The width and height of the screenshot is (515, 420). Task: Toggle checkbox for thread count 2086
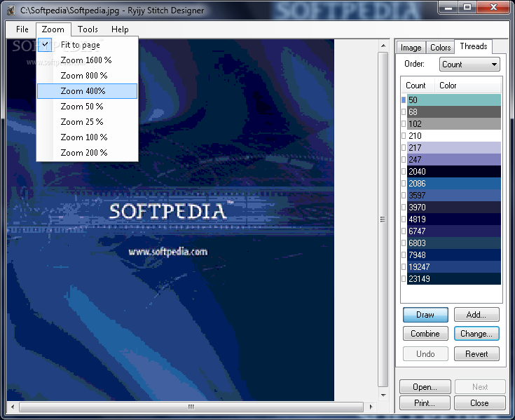click(x=404, y=184)
